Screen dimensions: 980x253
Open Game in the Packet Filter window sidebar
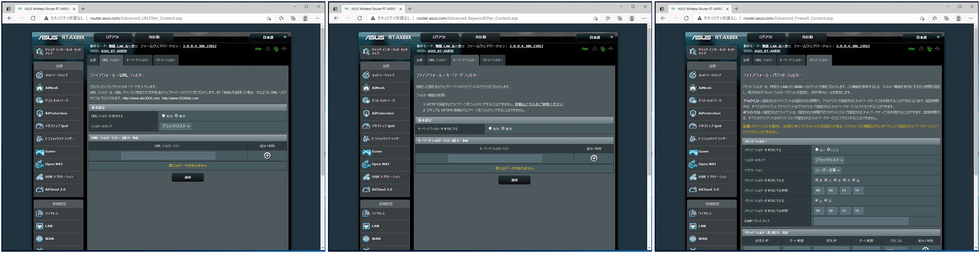(712, 152)
